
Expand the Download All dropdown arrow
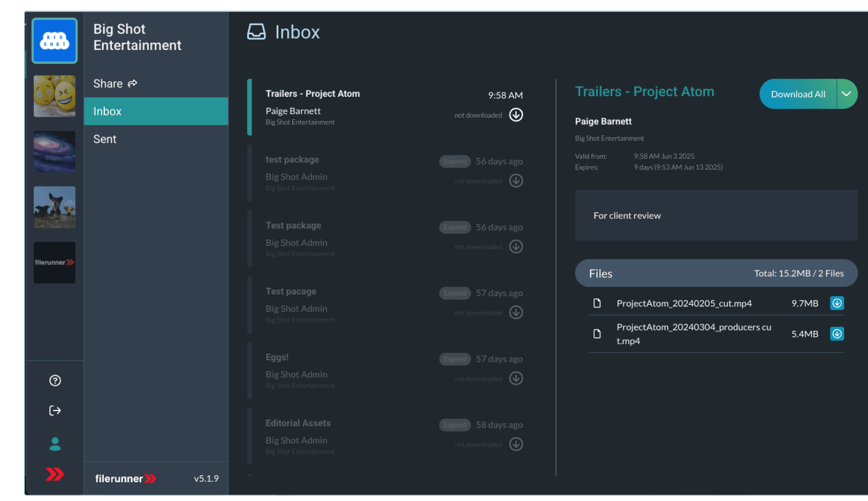(x=847, y=94)
